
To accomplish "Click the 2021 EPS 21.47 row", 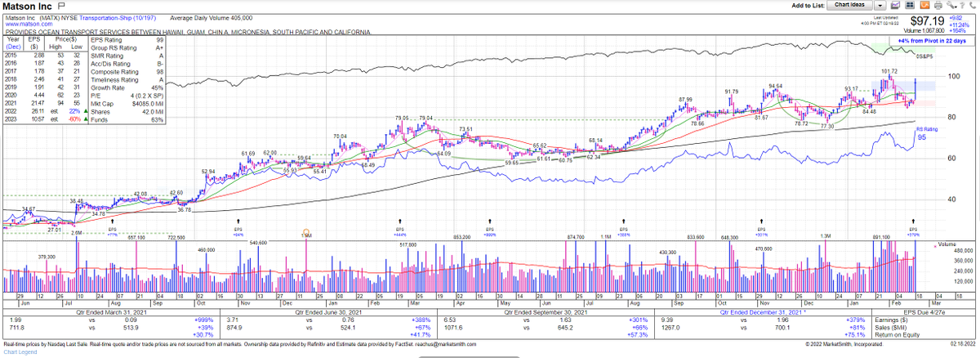I will 45,103.
